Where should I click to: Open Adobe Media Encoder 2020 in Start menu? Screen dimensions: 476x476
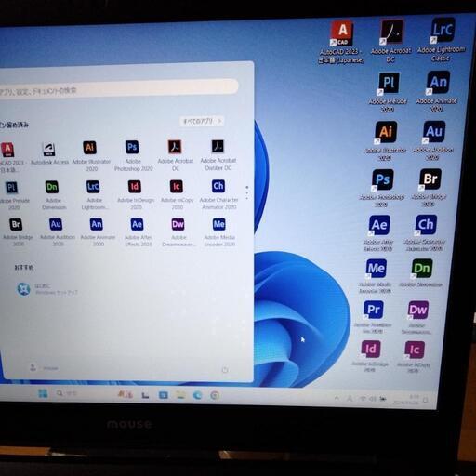(x=219, y=231)
